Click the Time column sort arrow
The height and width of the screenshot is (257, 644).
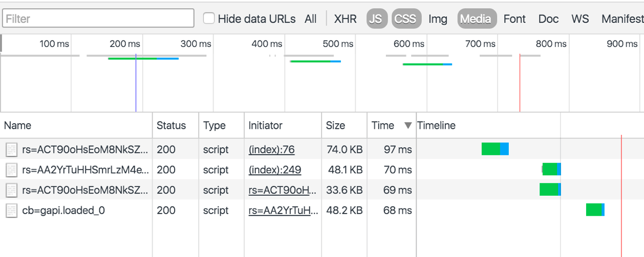pyautogui.click(x=408, y=126)
